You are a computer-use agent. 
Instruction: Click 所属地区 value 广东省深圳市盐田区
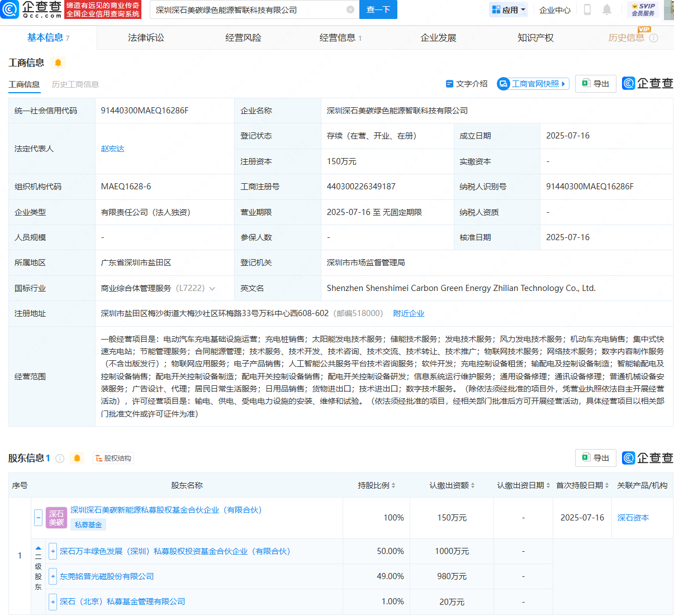pos(136,262)
